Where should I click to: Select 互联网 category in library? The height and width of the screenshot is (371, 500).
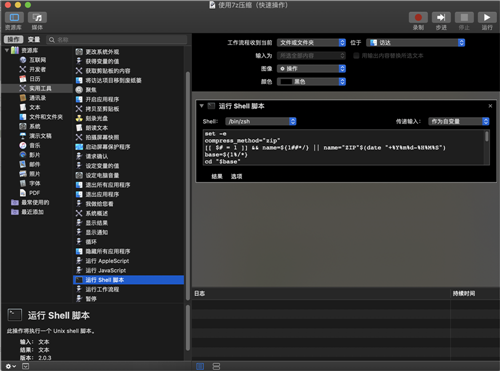33,60
